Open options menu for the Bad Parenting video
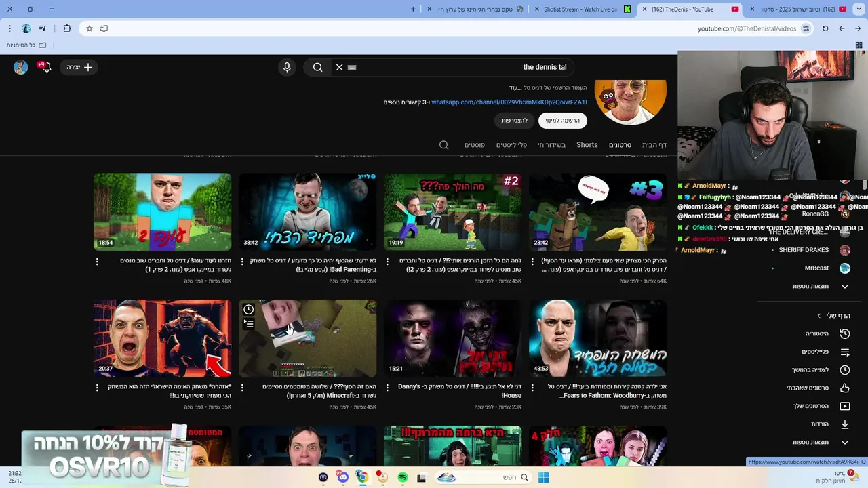868x488 pixels. coord(242,261)
